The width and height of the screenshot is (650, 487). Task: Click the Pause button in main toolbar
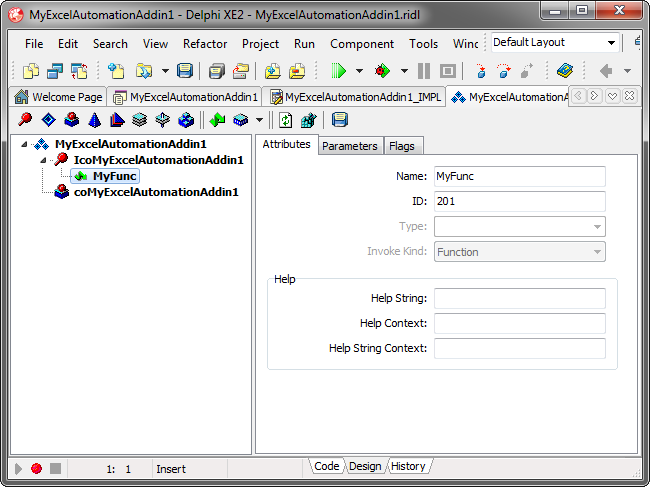[x=424, y=71]
